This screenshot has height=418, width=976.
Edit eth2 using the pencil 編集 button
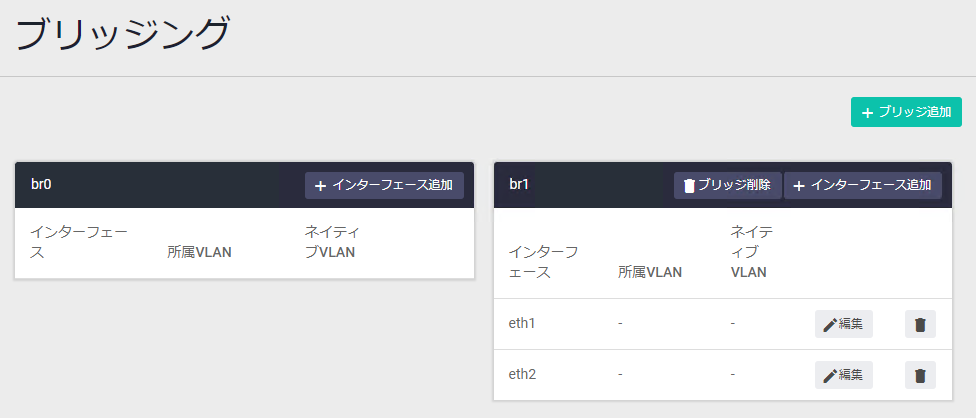[843, 375]
